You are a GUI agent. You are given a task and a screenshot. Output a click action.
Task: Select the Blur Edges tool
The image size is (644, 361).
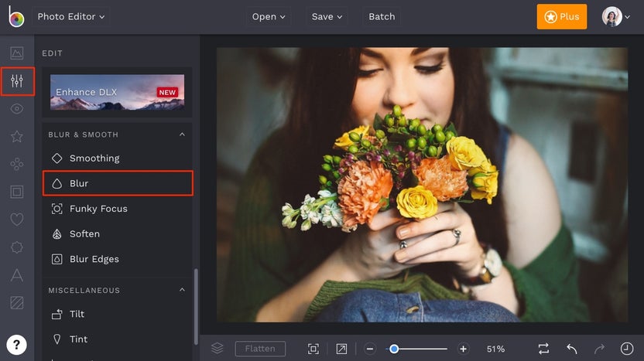[118, 259]
